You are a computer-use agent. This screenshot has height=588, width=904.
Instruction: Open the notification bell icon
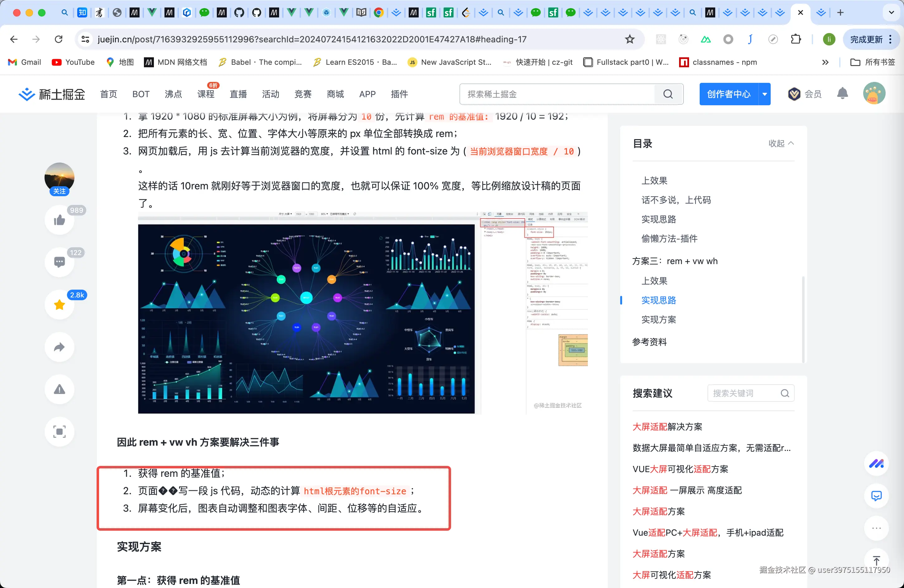pyautogui.click(x=842, y=94)
